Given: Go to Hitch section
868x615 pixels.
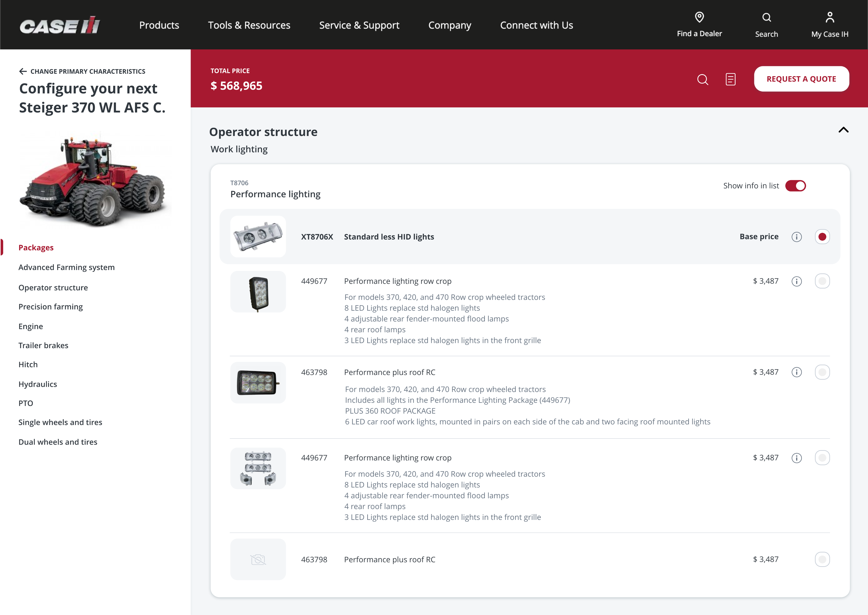Looking at the screenshot, I should point(28,364).
